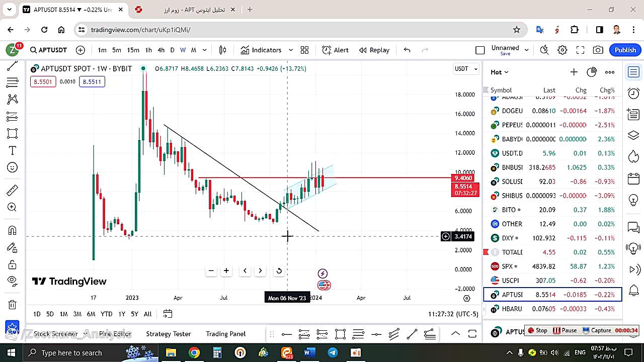Expand the timeframe interval dropdown
Viewport: 644px width, 362px height.
(x=205, y=50)
